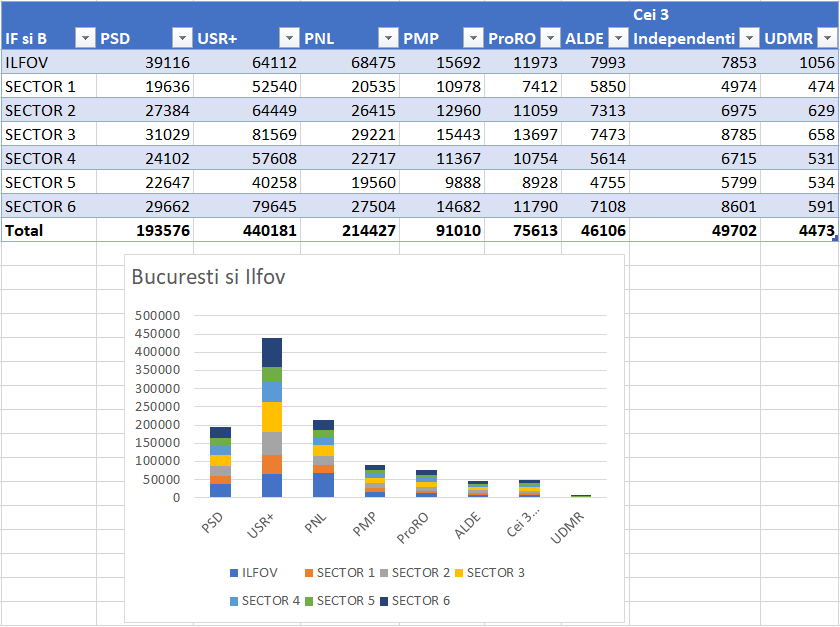Open the USR+ column filter dropdown

pos(288,38)
